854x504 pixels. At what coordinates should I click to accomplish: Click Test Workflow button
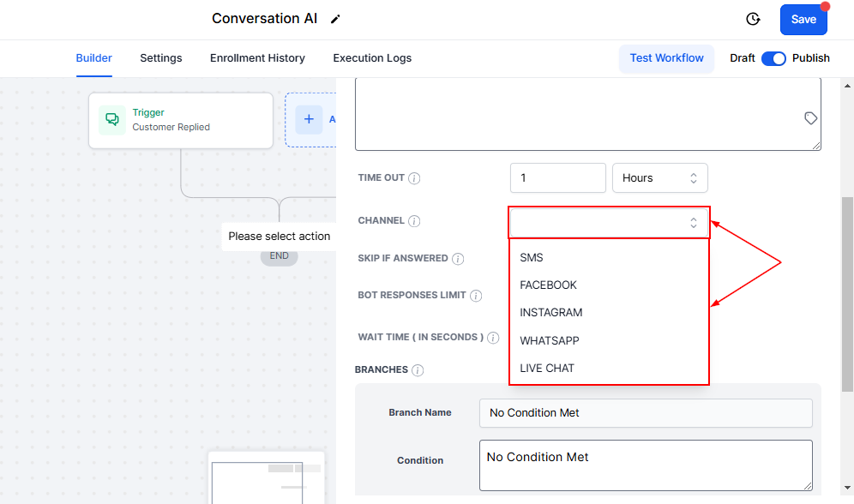[666, 58]
